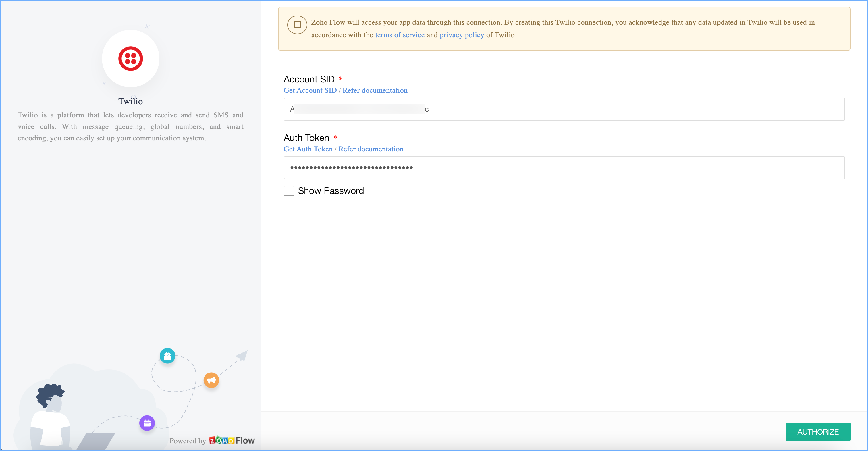Open the Get Auth Token link
Image resolution: width=868 pixels, height=451 pixels.
tap(308, 149)
